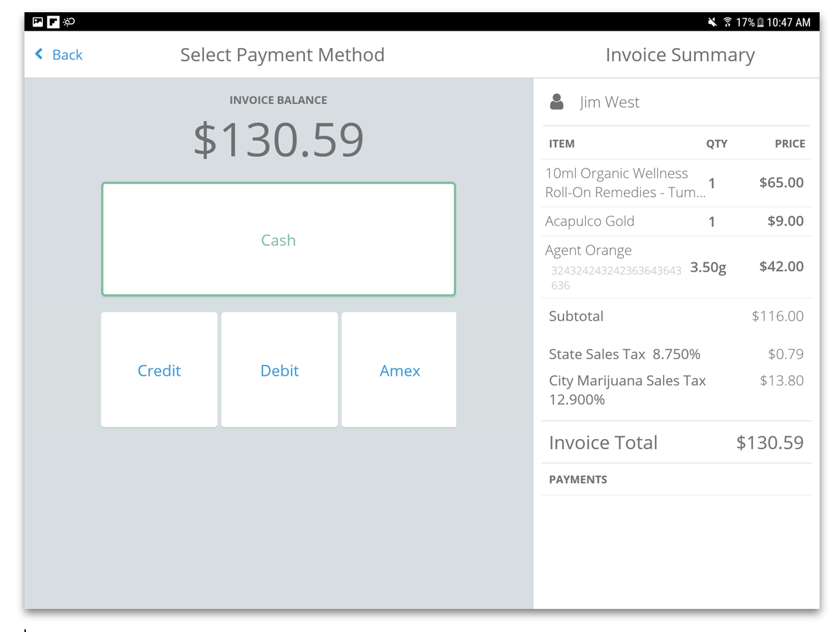
Task: Tap the battery indicator icon
Action: 760,22
